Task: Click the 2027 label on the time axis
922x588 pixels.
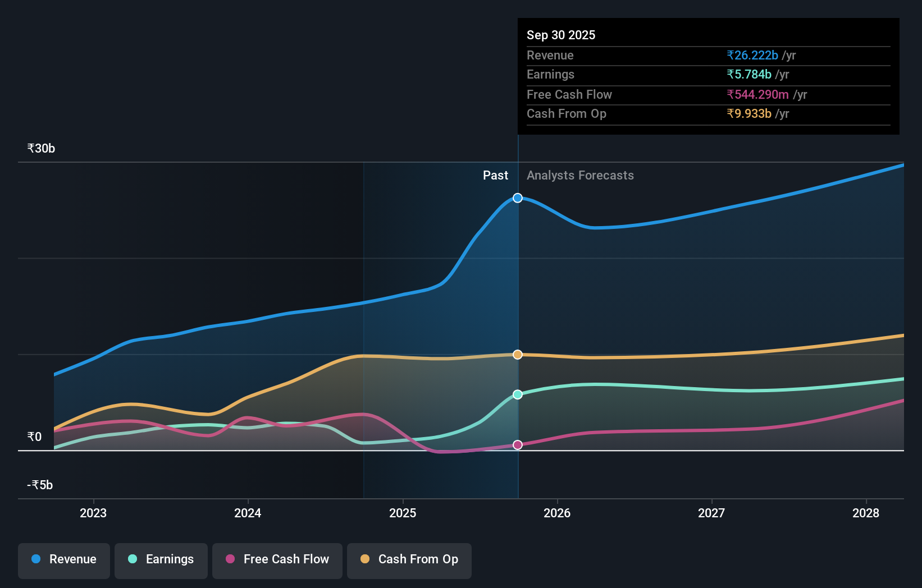Action: 711,513
